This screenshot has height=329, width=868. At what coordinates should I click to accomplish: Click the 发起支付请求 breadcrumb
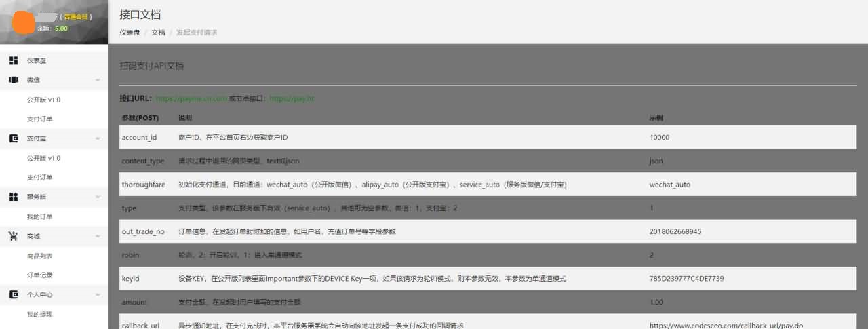(197, 32)
